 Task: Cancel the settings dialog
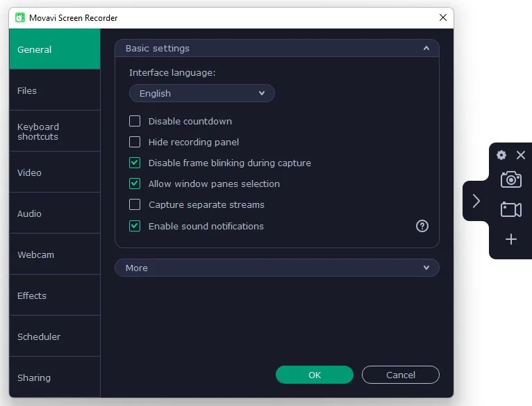(400, 375)
